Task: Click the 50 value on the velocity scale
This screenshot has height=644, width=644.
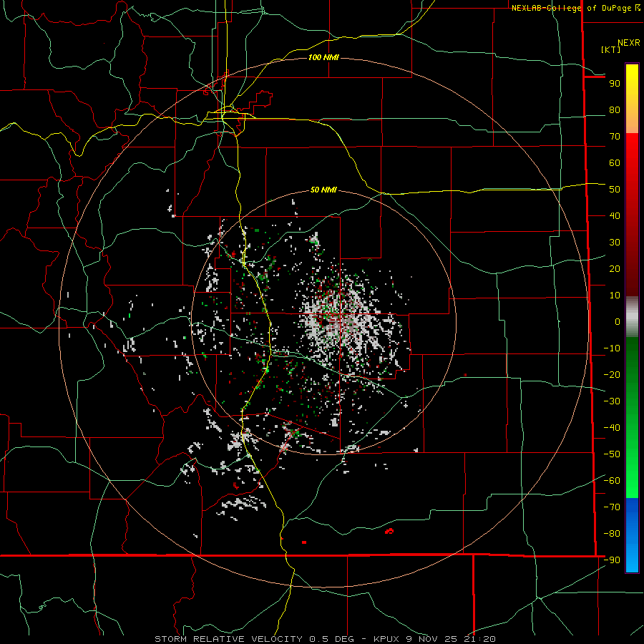Action: coord(615,190)
